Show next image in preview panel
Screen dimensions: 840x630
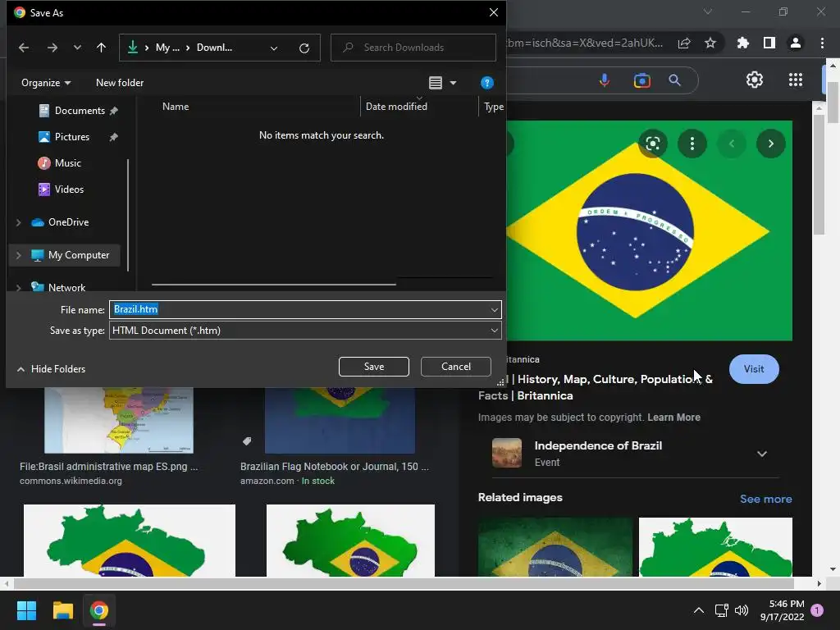click(x=771, y=144)
